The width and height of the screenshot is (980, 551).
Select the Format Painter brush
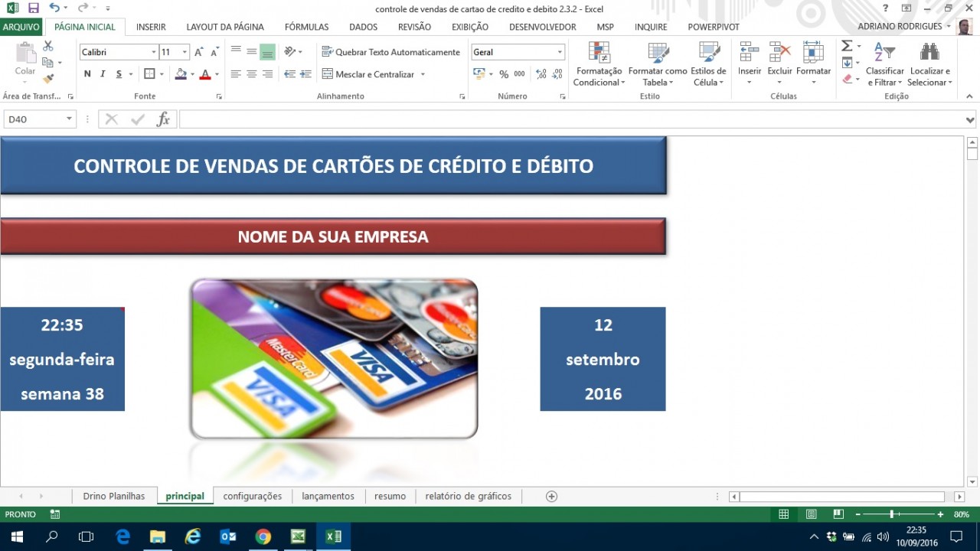[x=48, y=78]
